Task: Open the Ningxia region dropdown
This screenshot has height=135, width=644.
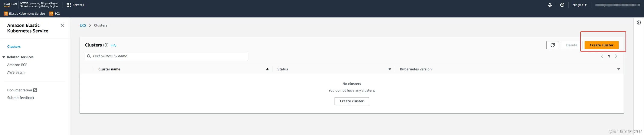Action: point(579,5)
